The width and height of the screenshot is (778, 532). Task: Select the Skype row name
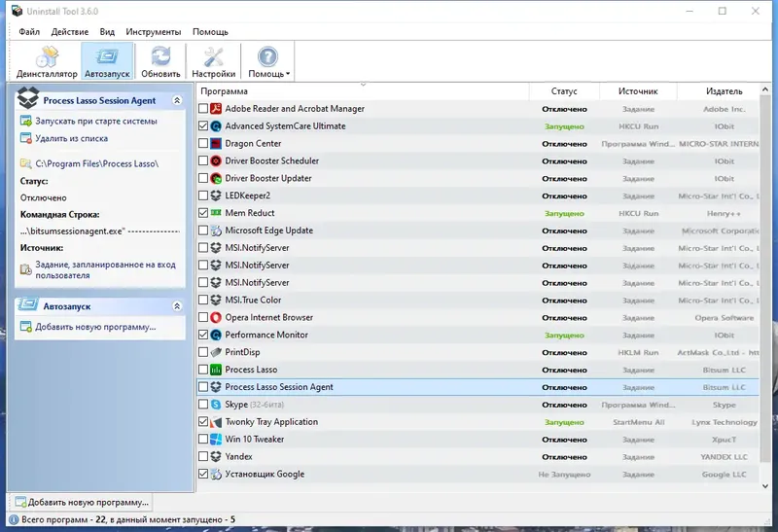(x=236, y=405)
